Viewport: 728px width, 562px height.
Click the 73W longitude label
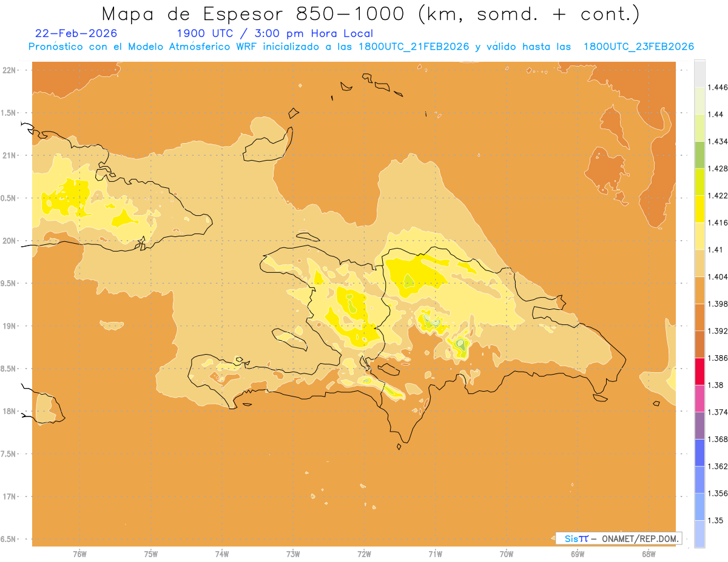click(x=293, y=554)
